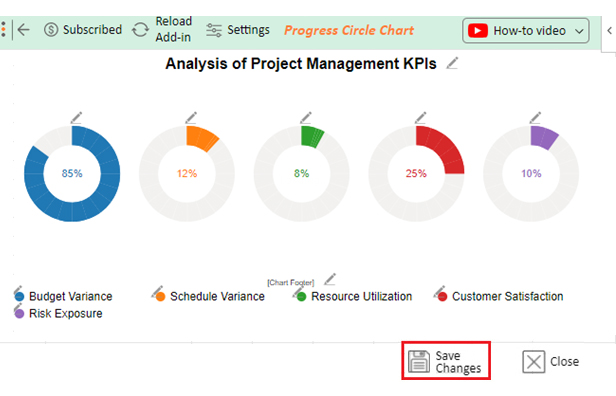Open Settings label
The height and width of the screenshot is (396, 616).
coord(248,30)
